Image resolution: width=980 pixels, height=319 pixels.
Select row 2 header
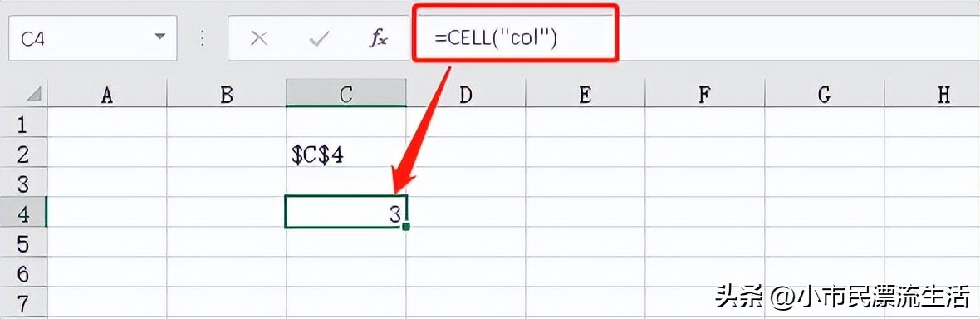click(23, 152)
